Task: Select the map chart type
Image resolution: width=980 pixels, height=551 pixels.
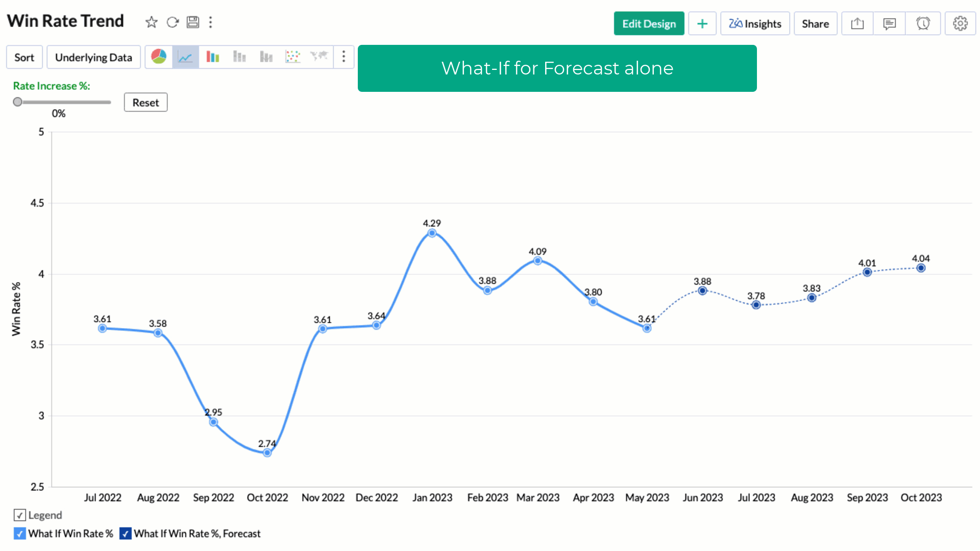Action: pyautogui.click(x=319, y=57)
